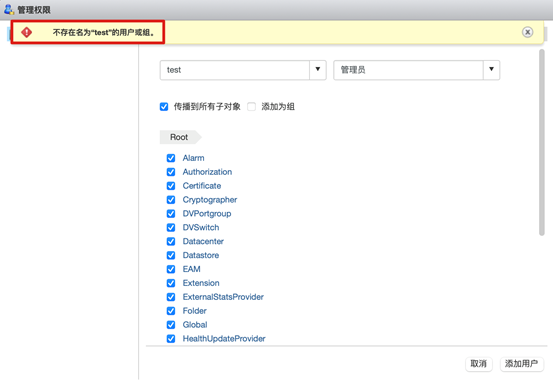Uncheck the Datacenter privilege checkbox
The image size is (553, 380).
(x=171, y=241)
